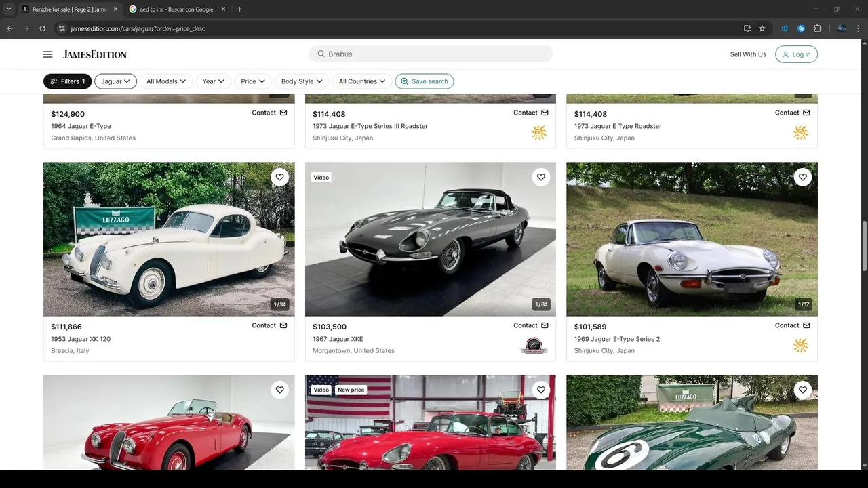Image resolution: width=868 pixels, height=488 pixels.
Task: Open the browser profile avatar
Action: coord(842,28)
